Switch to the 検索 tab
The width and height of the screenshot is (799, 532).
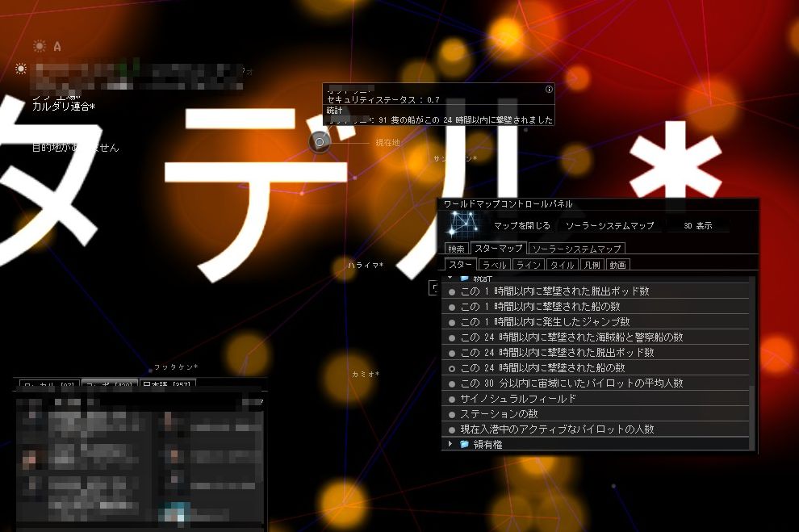[456, 249]
